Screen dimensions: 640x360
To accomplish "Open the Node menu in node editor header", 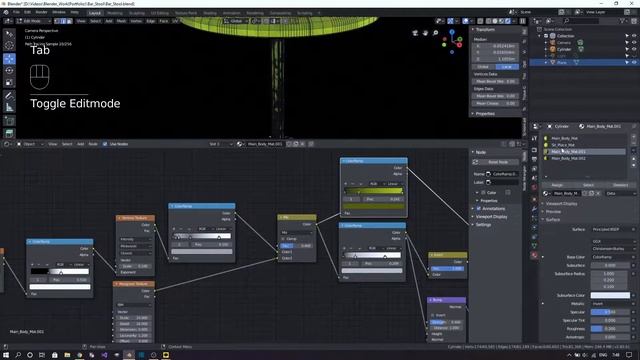I will 93,144.
